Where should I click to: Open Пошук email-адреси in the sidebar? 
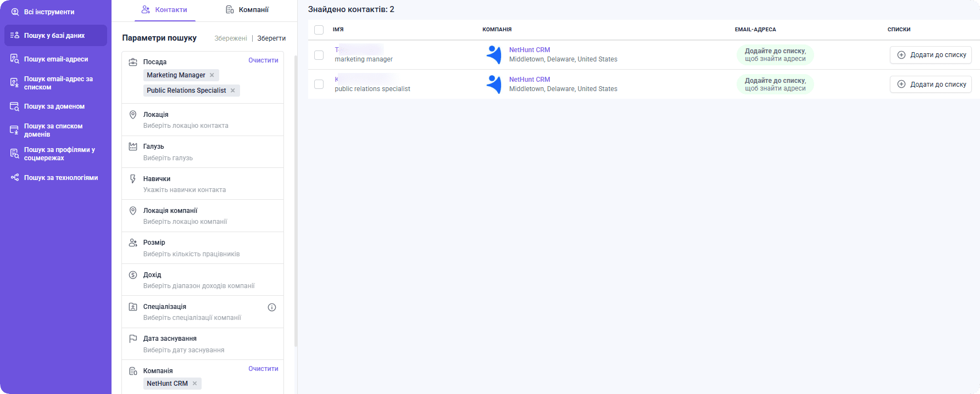pos(55,59)
